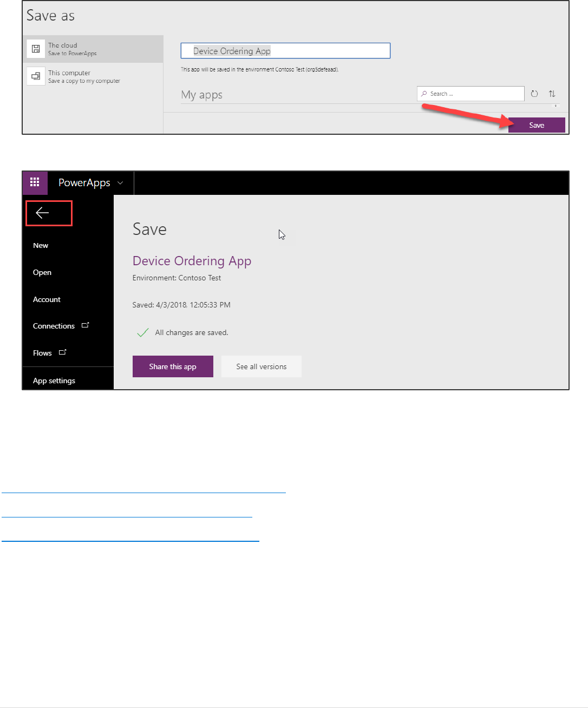Select Open in the sidebar

[42, 272]
